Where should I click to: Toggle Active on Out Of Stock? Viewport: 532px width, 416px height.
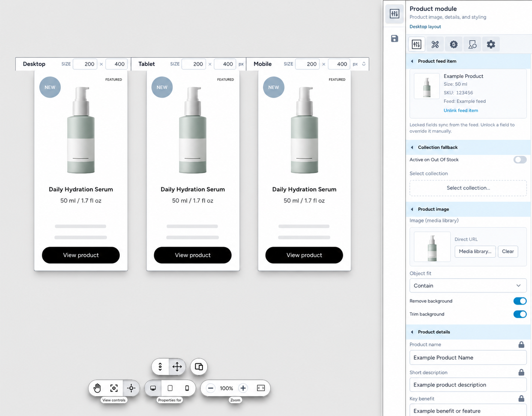(520, 160)
